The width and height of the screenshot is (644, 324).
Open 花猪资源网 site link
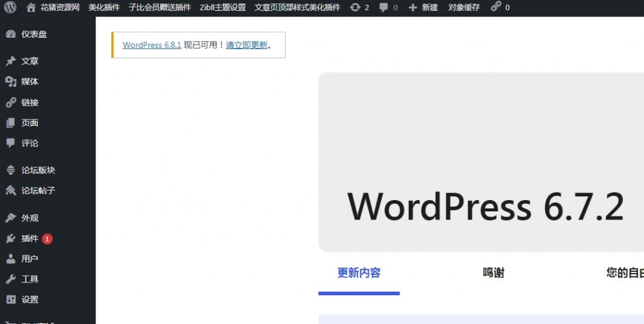pos(60,8)
